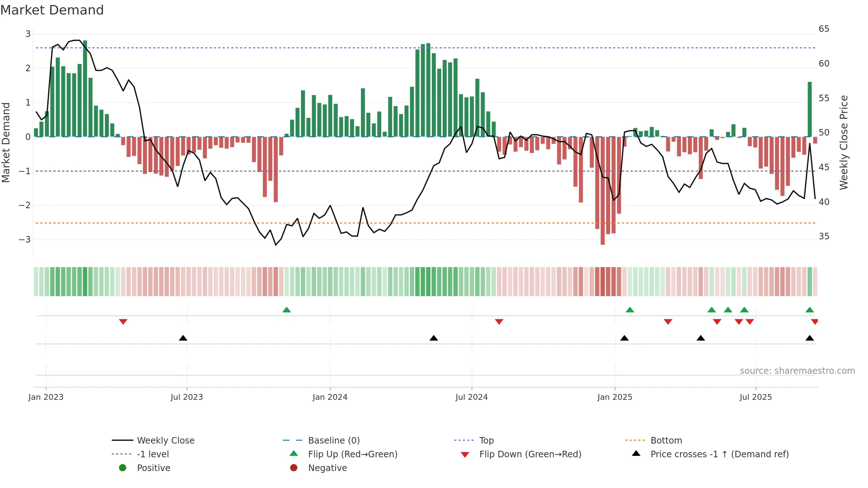Click the Jan 2024 x-axis label

330,397
